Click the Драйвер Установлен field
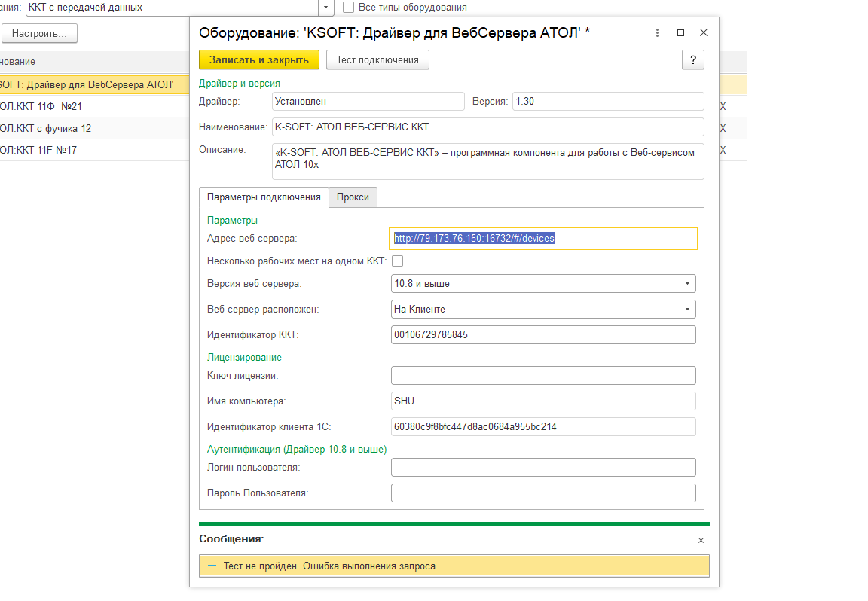Viewport: 868px width, 601px height. coord(368,101)
